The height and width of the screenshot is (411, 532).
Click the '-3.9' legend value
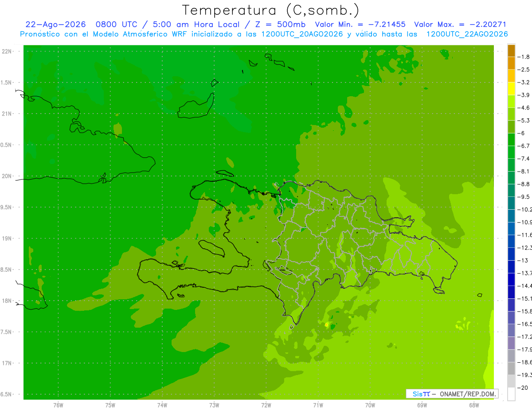524,95
